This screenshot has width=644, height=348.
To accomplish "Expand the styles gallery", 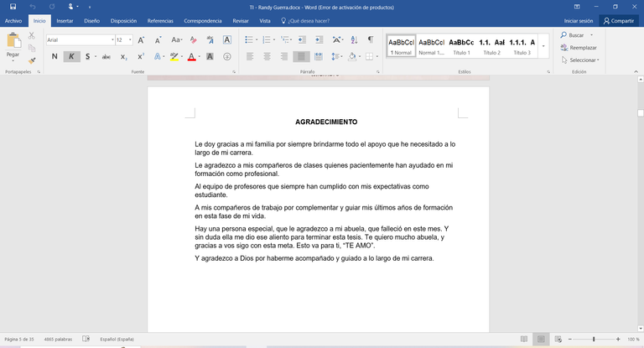I will coord(543,46).
